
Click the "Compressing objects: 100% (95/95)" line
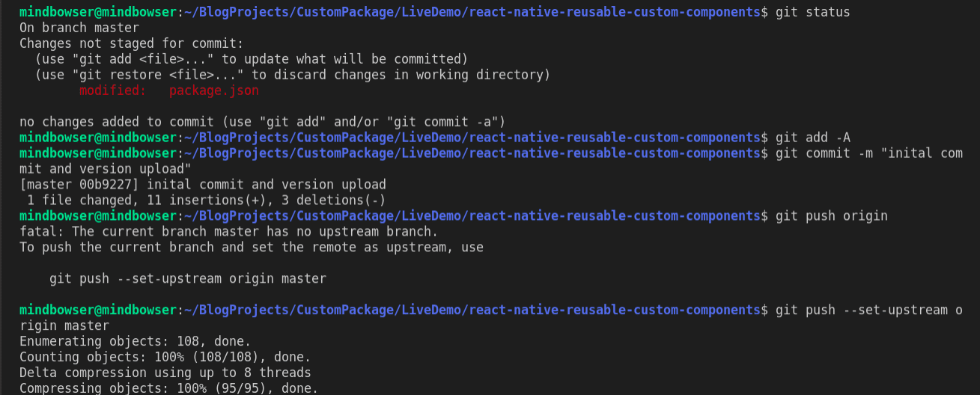pyautogui.click(x=168, y=388)
